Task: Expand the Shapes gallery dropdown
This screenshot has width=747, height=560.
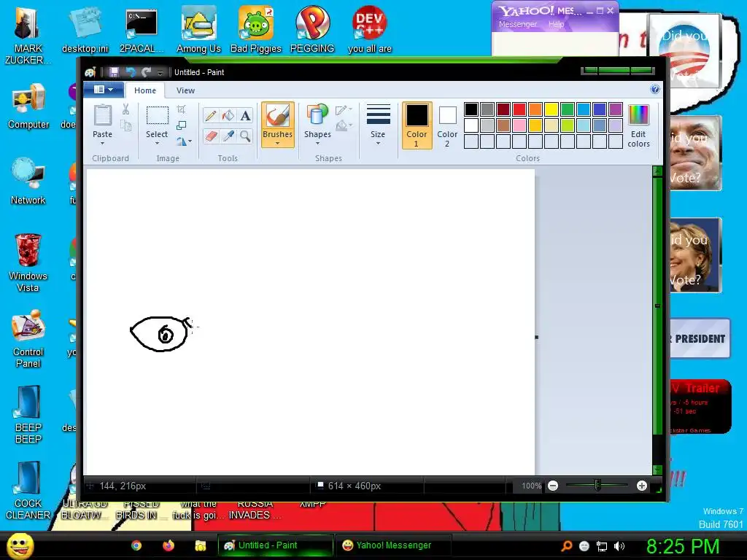Action: pyautogui.click(x=317, y=144)
